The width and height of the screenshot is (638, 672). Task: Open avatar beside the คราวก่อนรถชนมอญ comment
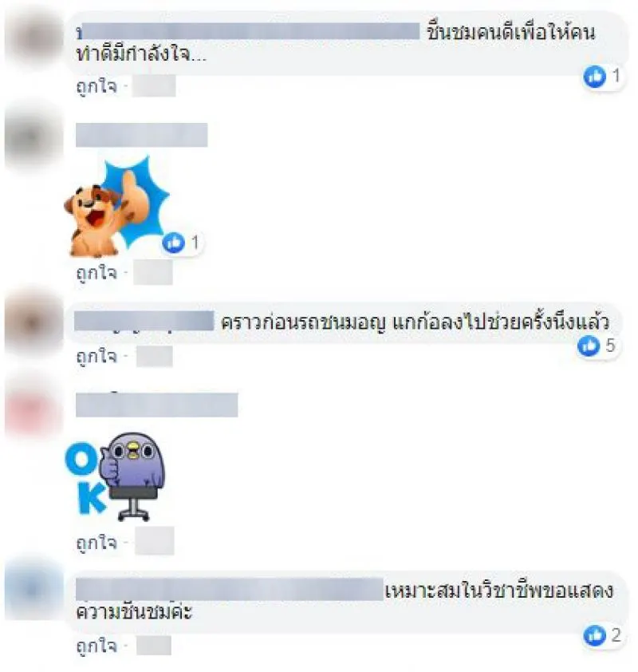(x=34, y=322)
